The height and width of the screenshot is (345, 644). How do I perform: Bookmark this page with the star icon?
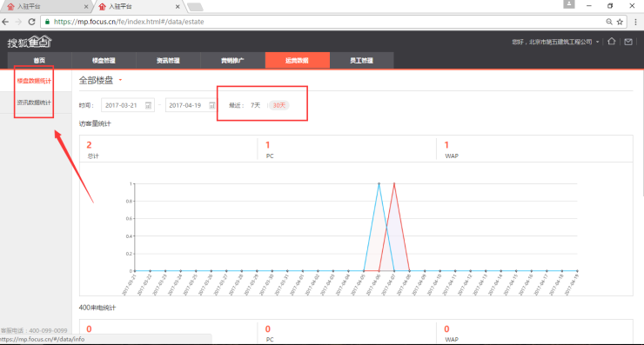coord(620,22)
